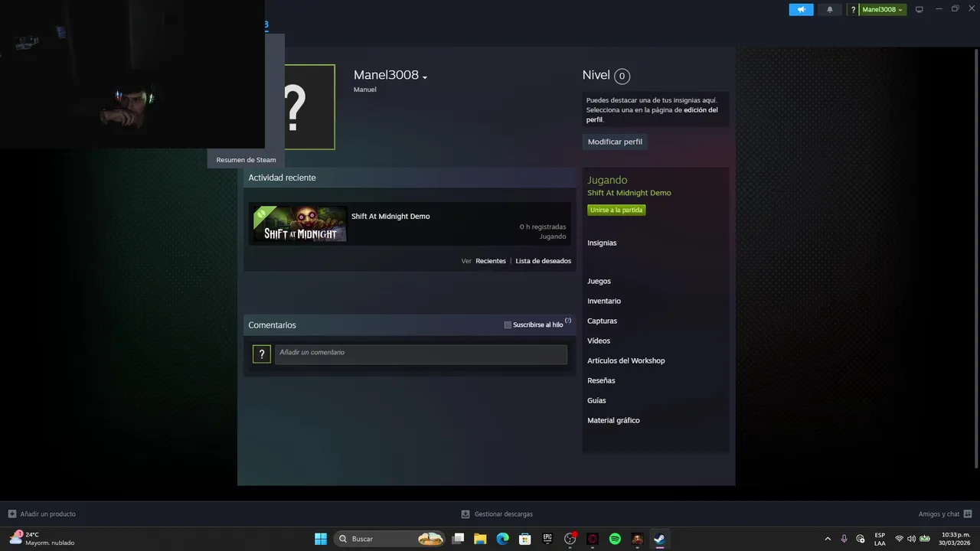Click the Wi-Fi network tray icon

899,539
